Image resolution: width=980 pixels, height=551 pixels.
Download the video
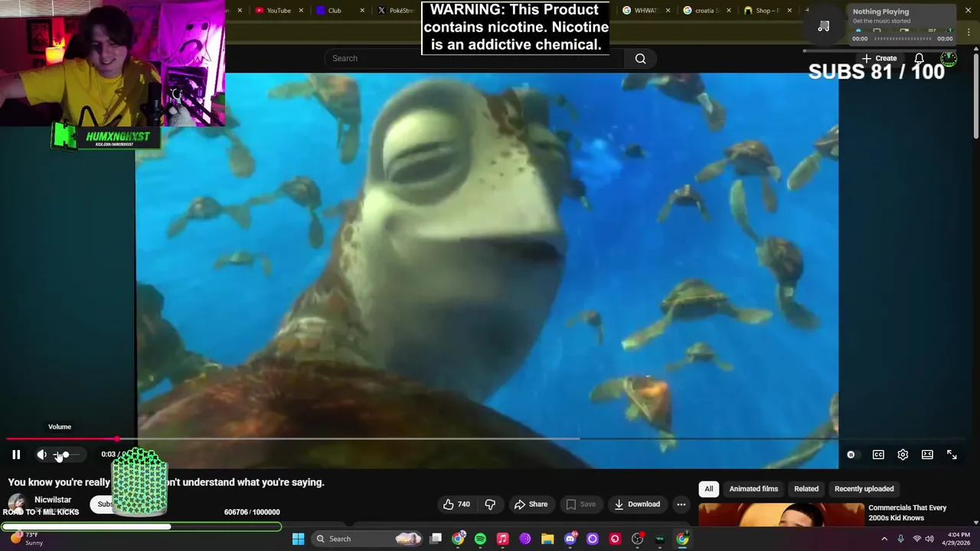(x=637, y=504)
